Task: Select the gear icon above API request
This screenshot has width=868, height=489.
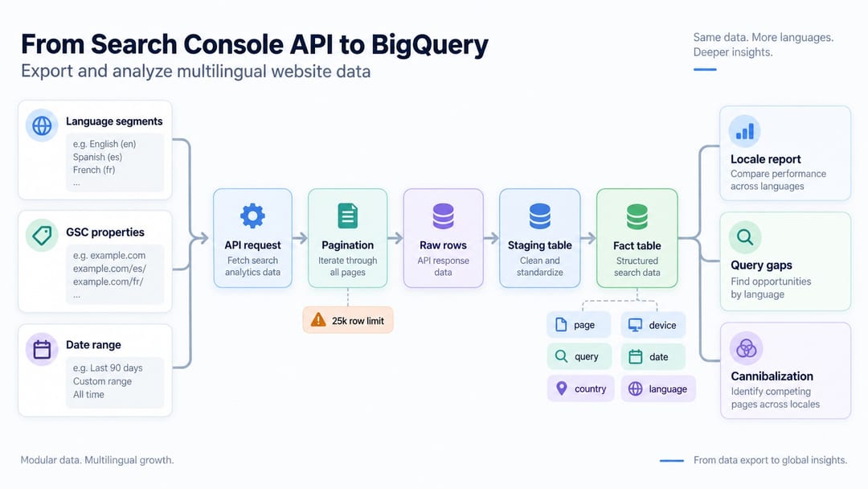Action: click(252, 216)
